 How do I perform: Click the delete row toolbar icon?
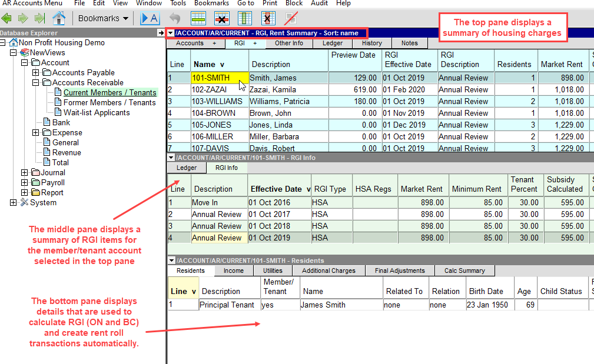coord(222,18)
